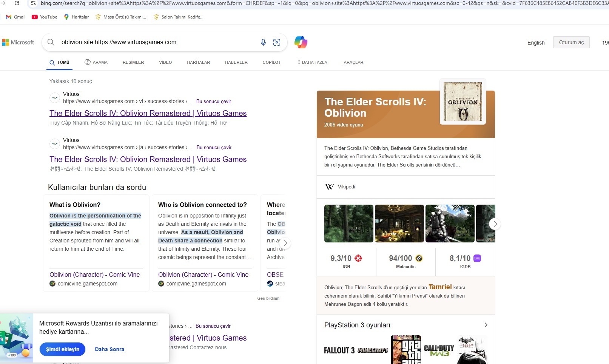
Task: Launch Copilot from colorful icon
Action: coord(301,42)
